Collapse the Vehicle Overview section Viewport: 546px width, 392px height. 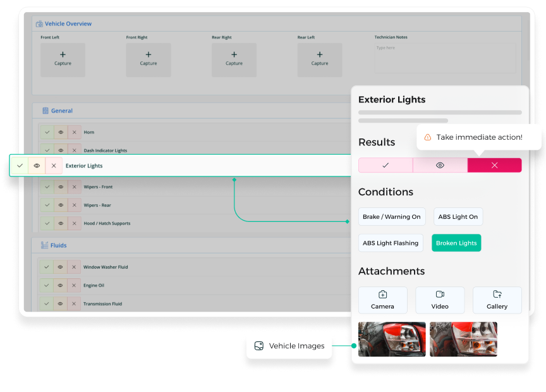click(68, 24)
